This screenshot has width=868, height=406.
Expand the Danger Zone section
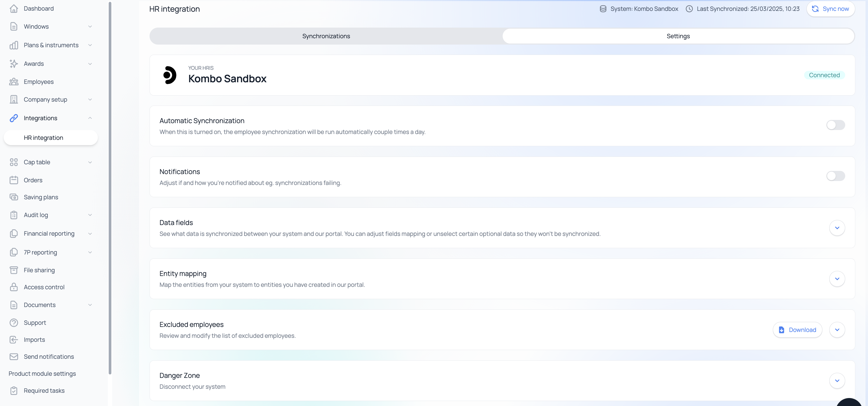pos(837,381)
